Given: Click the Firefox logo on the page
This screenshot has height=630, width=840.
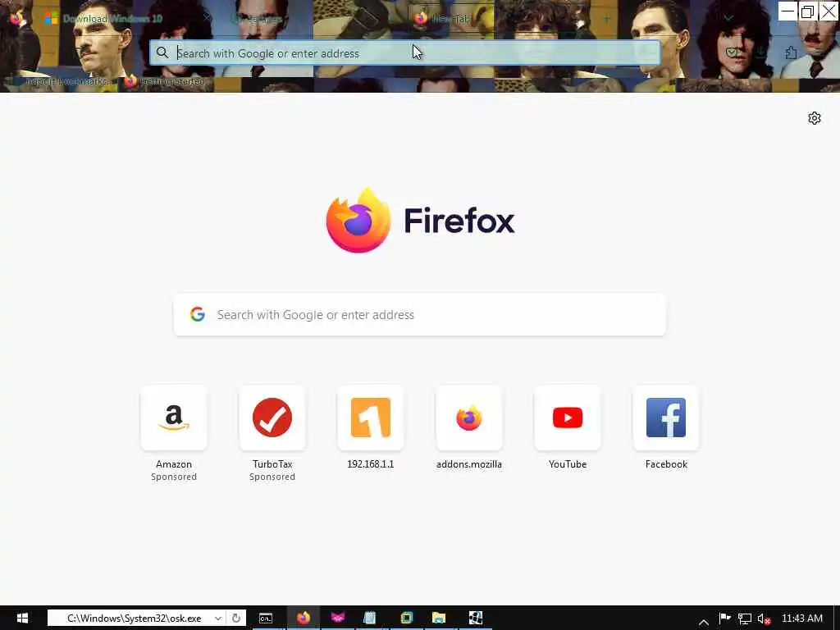Looking at the screenshot, I should pyautogui.click(x=358, y=220).
